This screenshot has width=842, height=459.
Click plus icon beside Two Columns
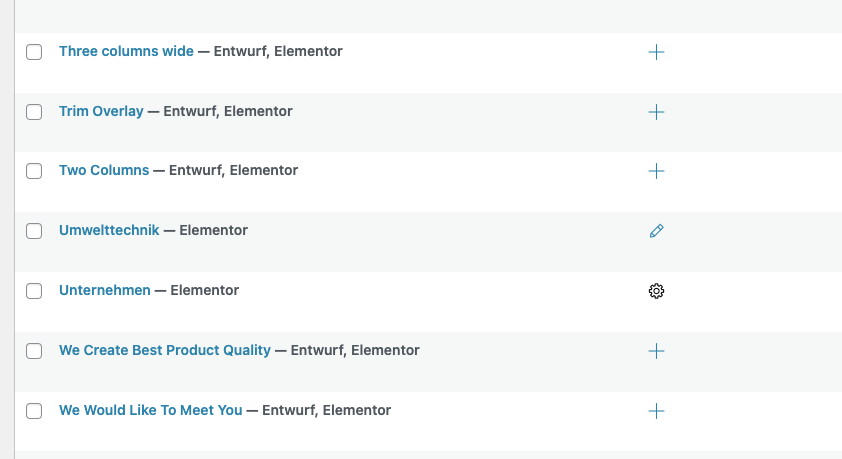pyautogui.click(x=656, y=171)
